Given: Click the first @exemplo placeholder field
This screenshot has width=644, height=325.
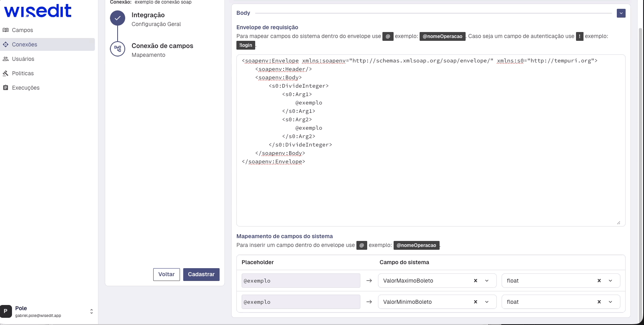Looking at the screenshot, I should point(301,281).
